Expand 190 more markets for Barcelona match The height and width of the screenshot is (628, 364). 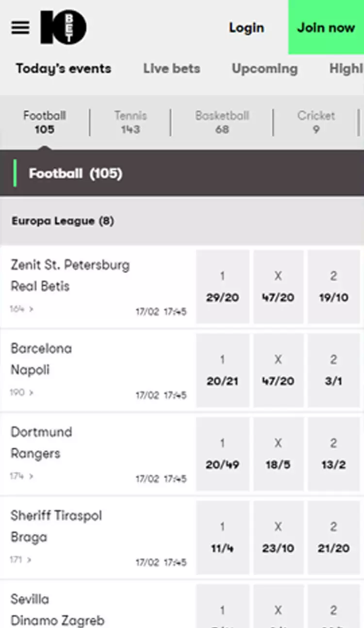coord(21,392)
